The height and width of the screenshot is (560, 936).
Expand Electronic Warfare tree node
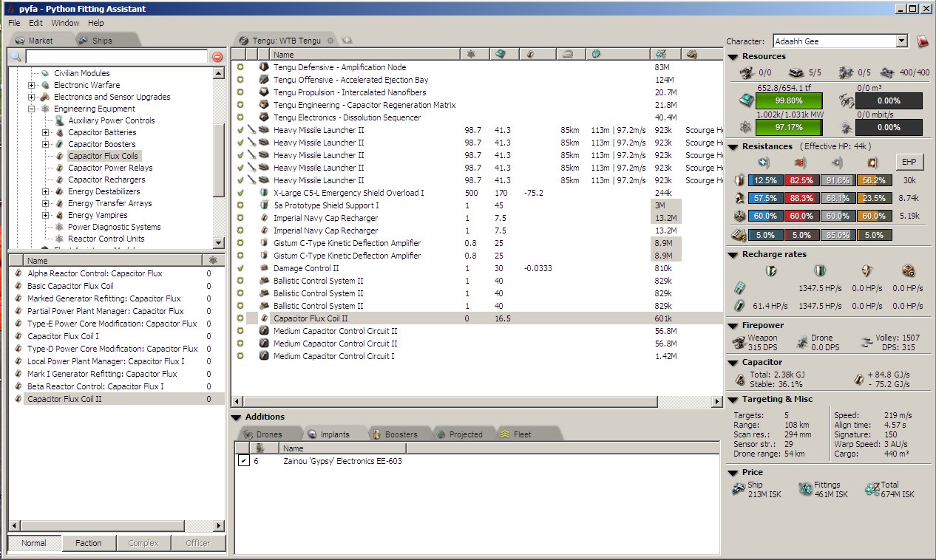click(x=32, y=85)
